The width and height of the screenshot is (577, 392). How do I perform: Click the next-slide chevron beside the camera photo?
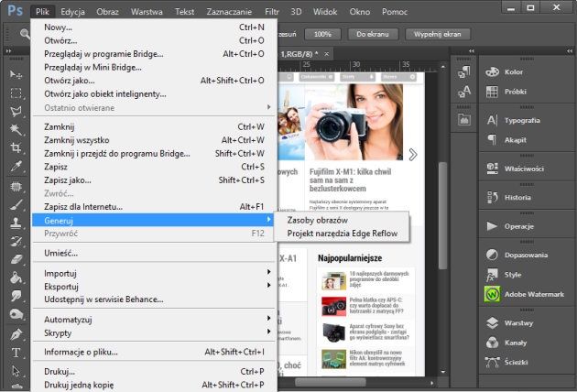[x=413, y=155]
